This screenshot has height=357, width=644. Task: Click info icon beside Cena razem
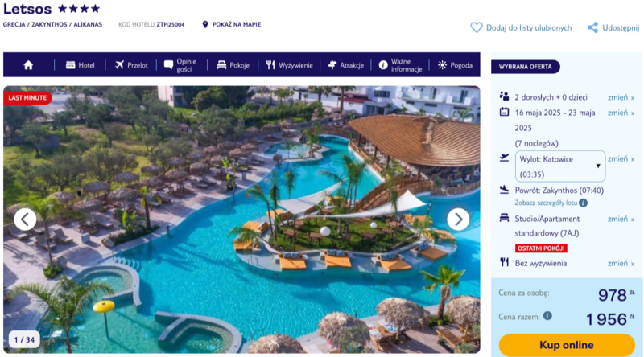pyautogui.click(x=547, y=315)
